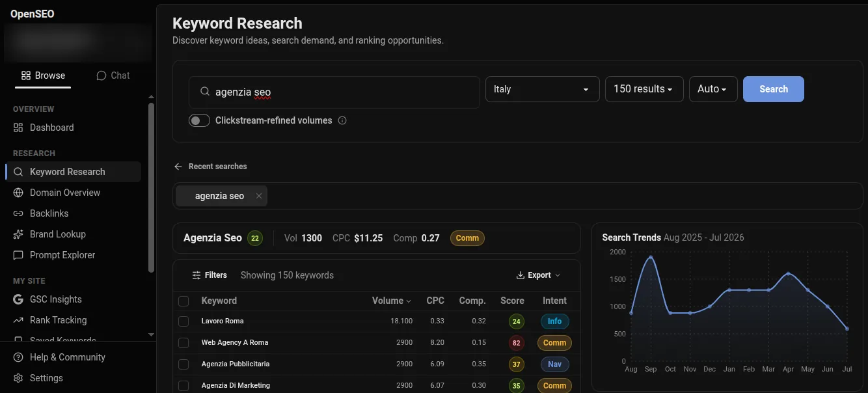Click the Browse tab grid icon

tap(26, 75)
